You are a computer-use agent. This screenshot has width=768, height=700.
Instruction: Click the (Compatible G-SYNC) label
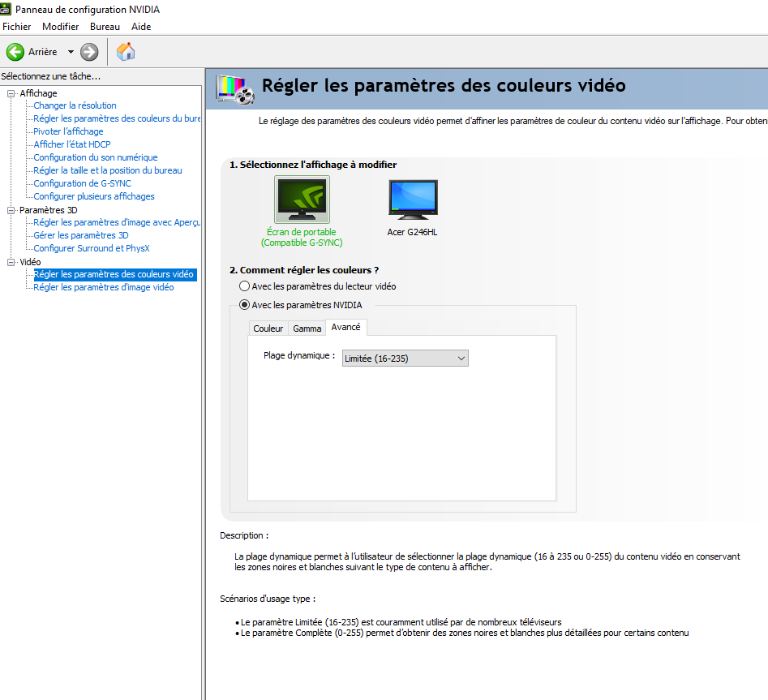point(302,243)
